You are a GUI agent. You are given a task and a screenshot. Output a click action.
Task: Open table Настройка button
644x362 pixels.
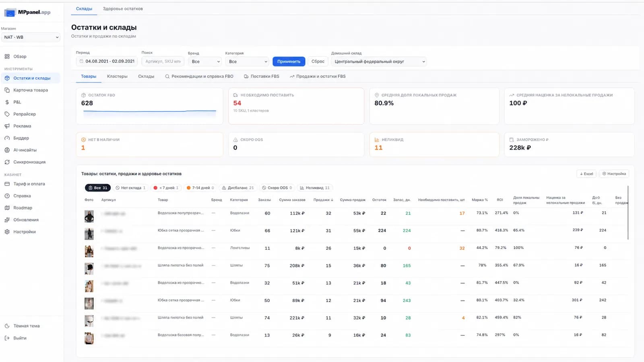[614, 174]
